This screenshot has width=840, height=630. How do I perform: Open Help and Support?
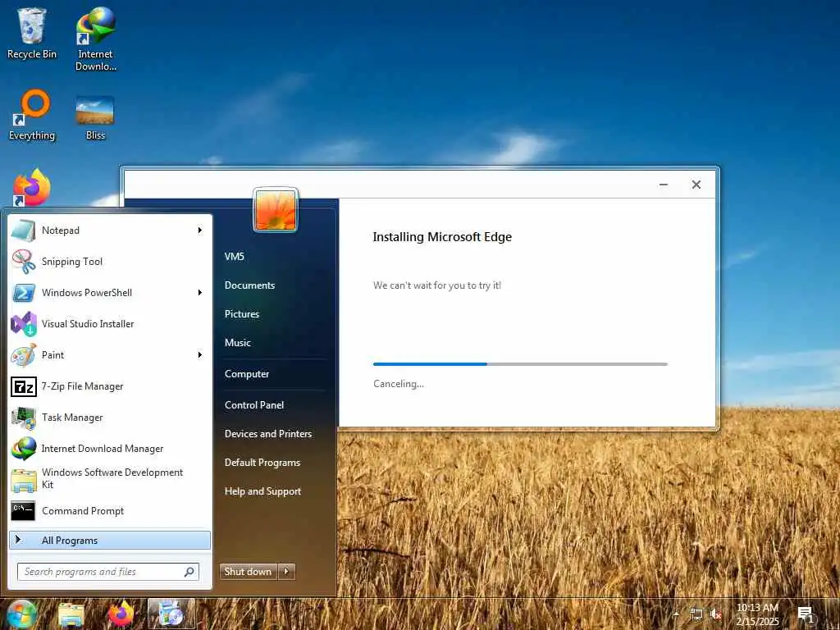pos(263,491)
